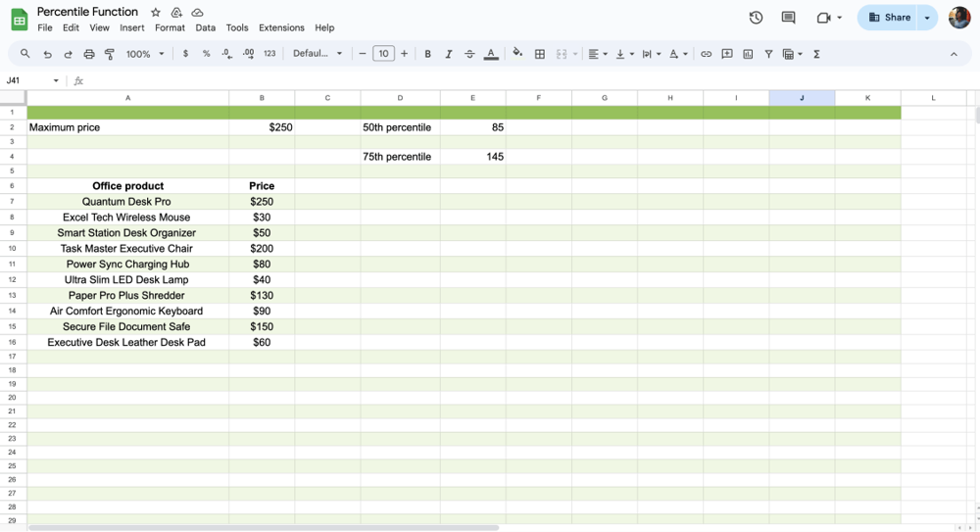The width and height of the screenshot is (980, 532).
Task: Insert a link using the toolbar icon
Action: click(x=706, y=54)
